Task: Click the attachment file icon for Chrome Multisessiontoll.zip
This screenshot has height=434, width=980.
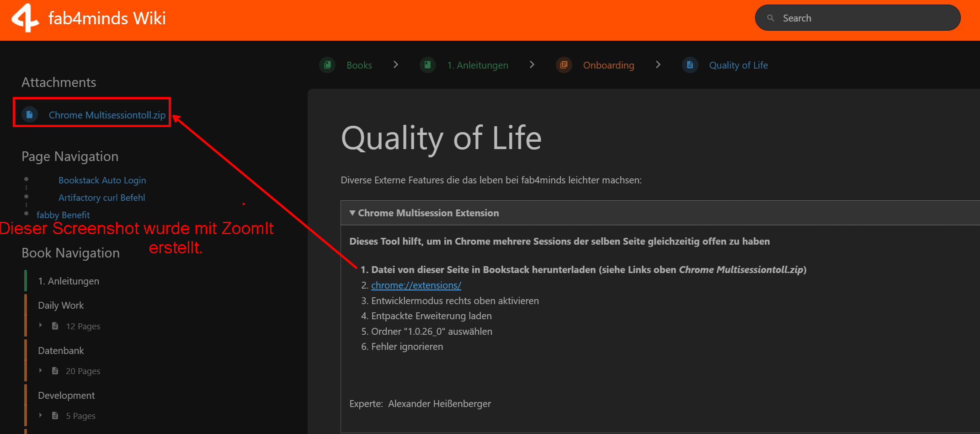Action: click(30, 115)
